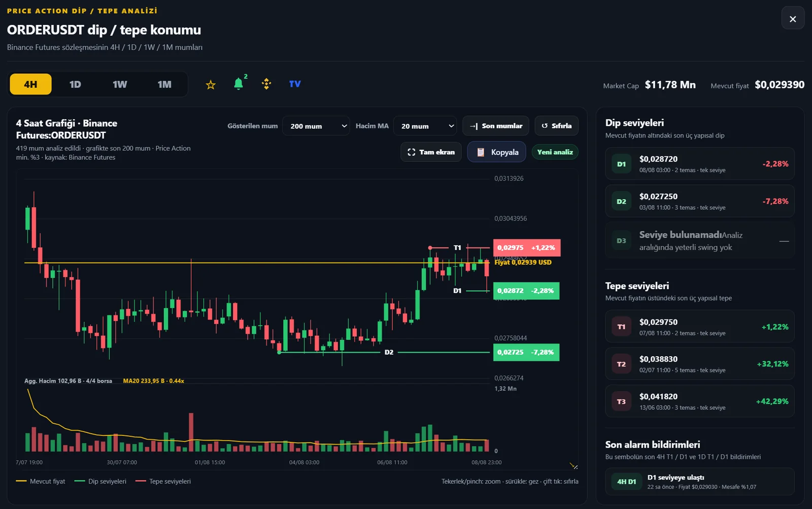Screen dimensions: 812x509
Task: Click the green 0,02725 -7,28% price tag
Action: 526,353
